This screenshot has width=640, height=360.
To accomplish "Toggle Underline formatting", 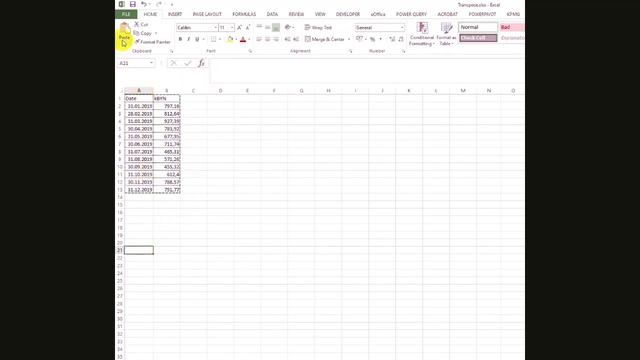I will 197,39.
